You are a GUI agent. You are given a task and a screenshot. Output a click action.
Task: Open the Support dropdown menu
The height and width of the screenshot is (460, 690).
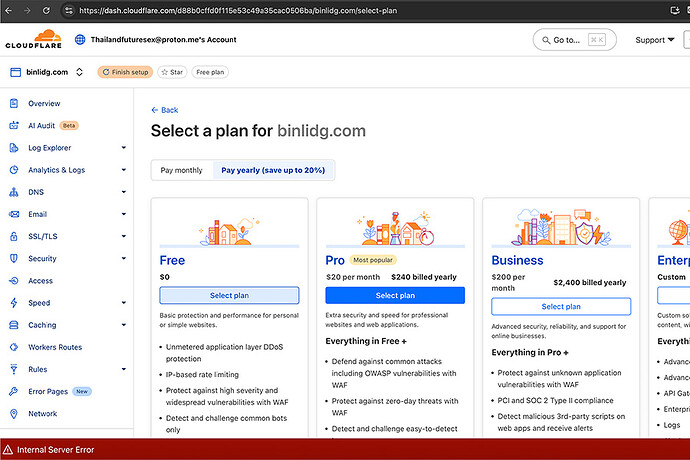tap(654, 40)
